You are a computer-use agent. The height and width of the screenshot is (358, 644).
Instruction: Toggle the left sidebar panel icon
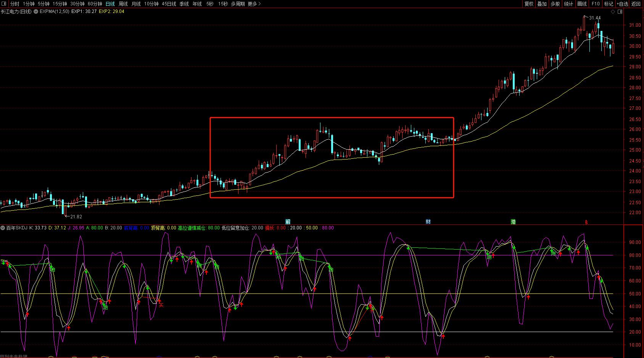pyautogui.click(x=3, y=4)
